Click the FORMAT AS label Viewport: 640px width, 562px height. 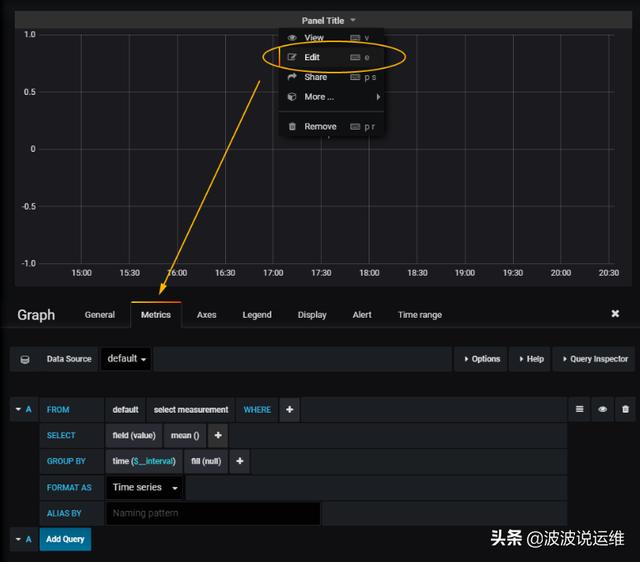[69, 487]
